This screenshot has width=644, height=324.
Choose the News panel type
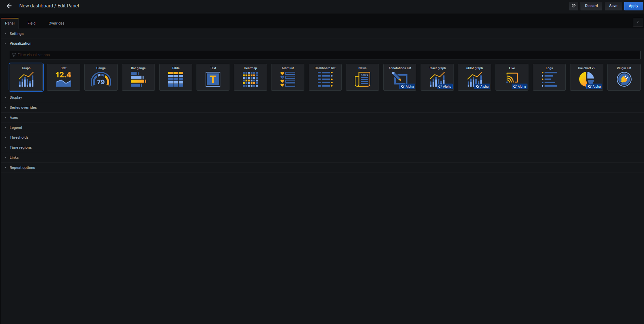coord(362,77)
